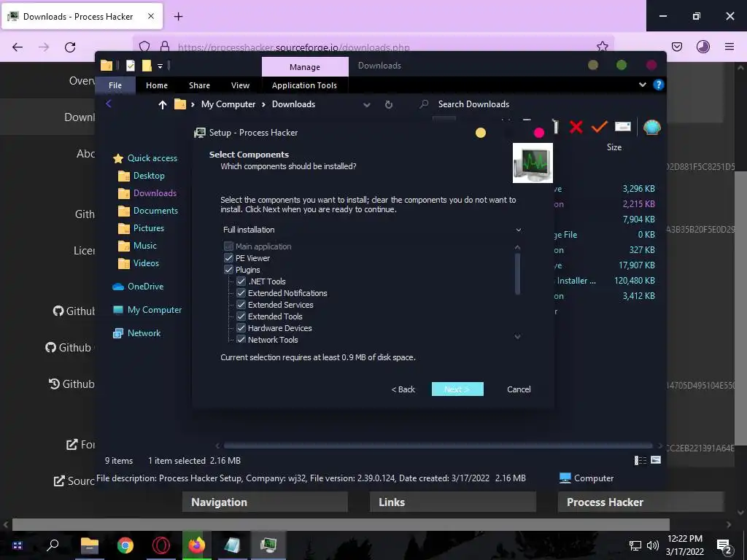
Task: Open the Share ribbon tab
Action: coord(199,85)
